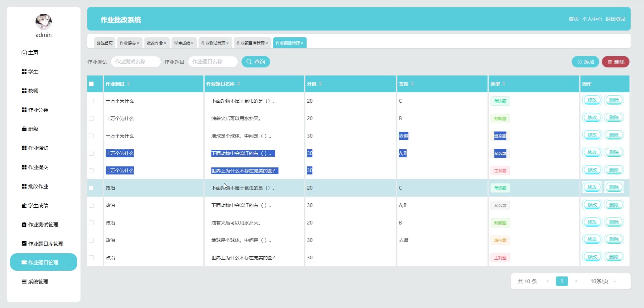Viewport: 644px width, 308px height.
Task: Sort table by 作业题目名称 column arrows
Action: coord(238,84)
